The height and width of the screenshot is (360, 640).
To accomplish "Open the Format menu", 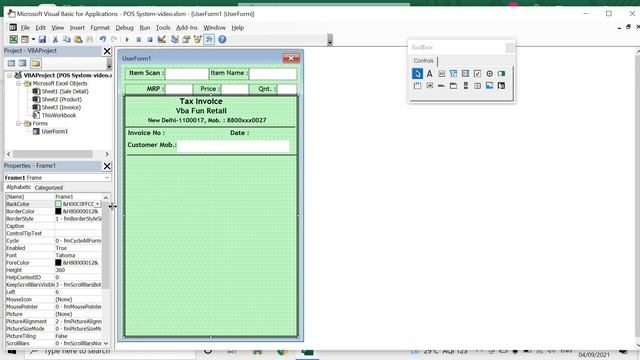I will click(x=100, y=28).
